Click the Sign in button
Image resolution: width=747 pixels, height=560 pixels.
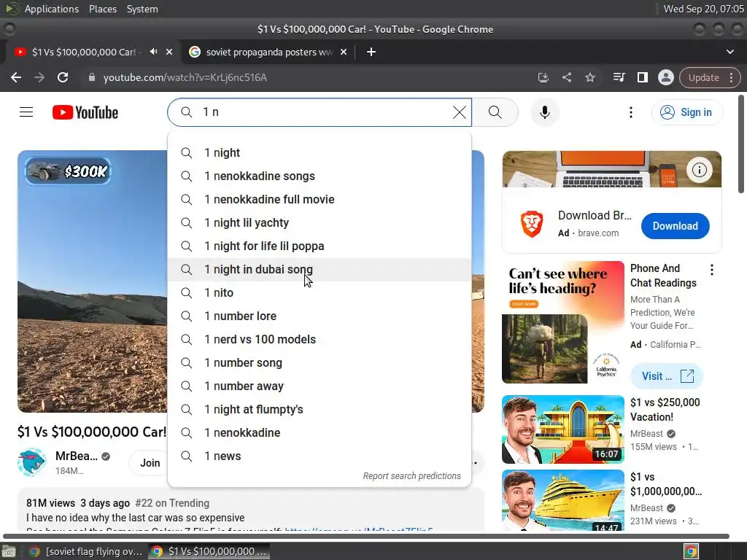(x=687, y=112)
